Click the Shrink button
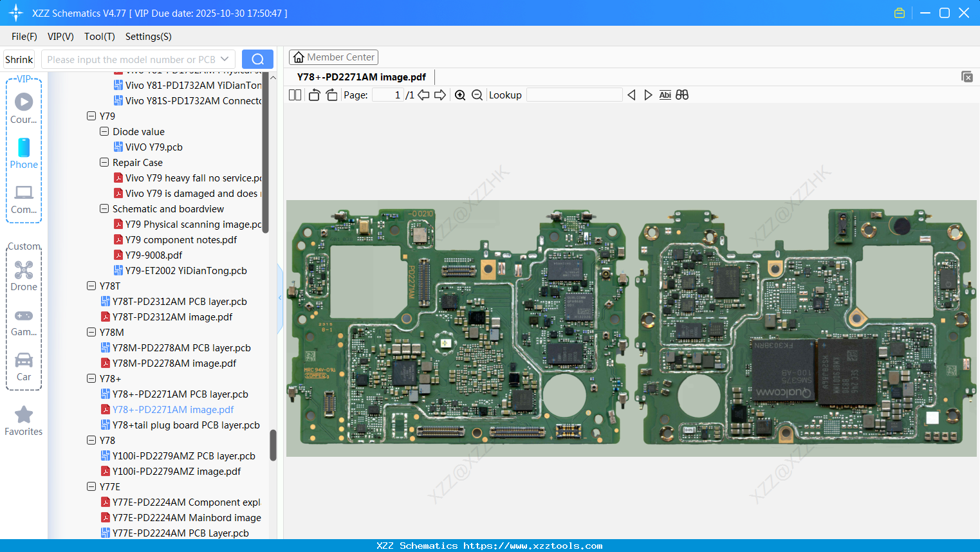The height and width of the screenshot is (552, 980). pos(19,59)
